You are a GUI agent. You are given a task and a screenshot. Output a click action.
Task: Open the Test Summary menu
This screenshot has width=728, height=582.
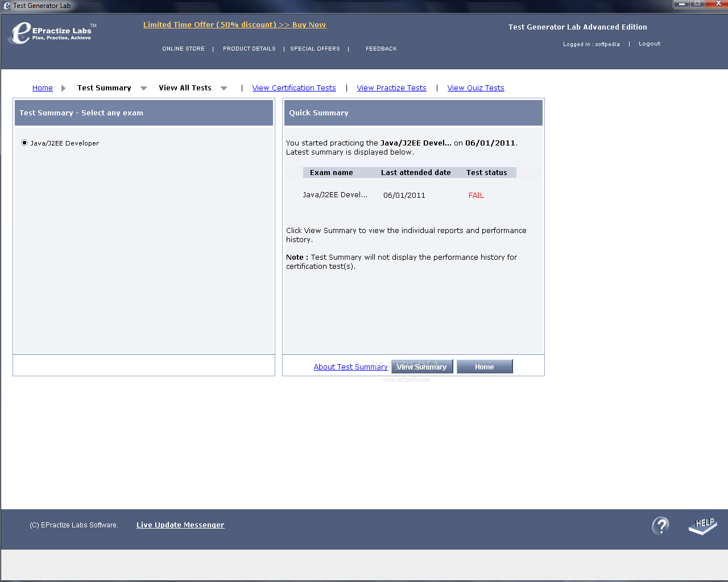pyautogui.click(x=104, y=88)
